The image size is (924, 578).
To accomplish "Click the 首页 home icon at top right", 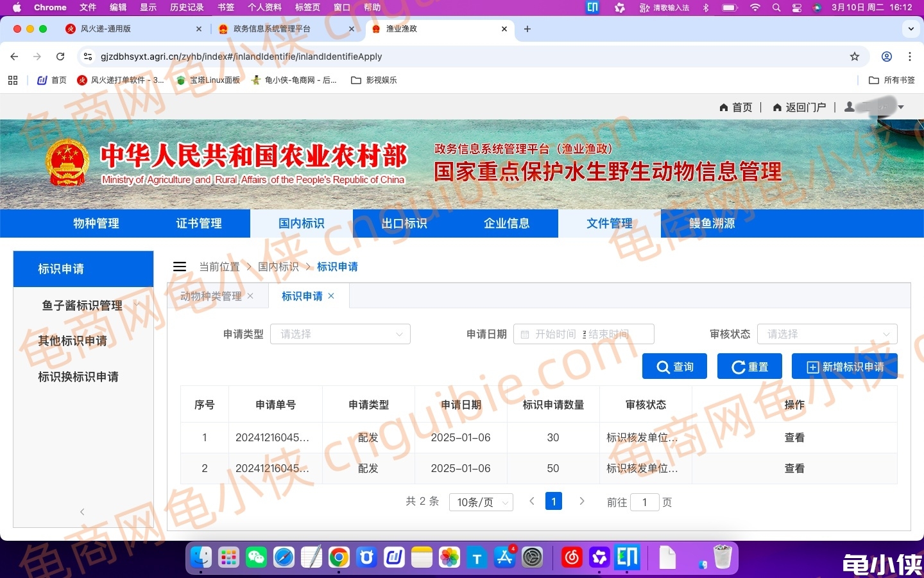I will 723,107.
